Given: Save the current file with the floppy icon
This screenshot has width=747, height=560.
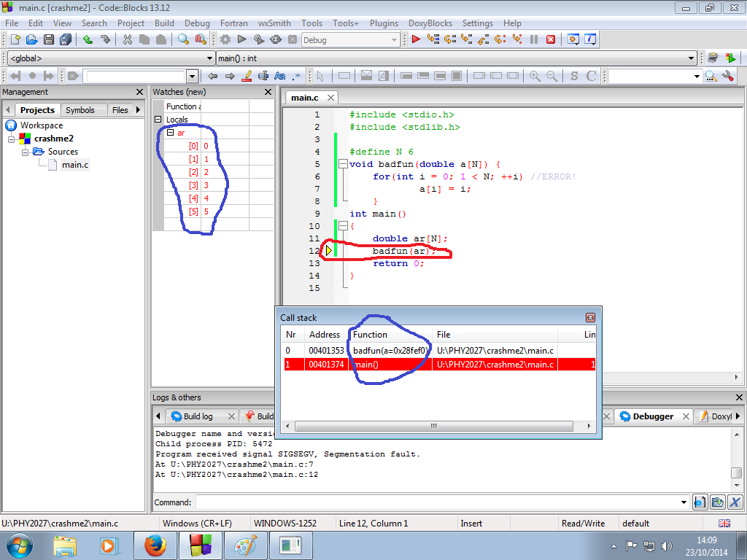Looking at the screenshot, I should pos(49,39).
